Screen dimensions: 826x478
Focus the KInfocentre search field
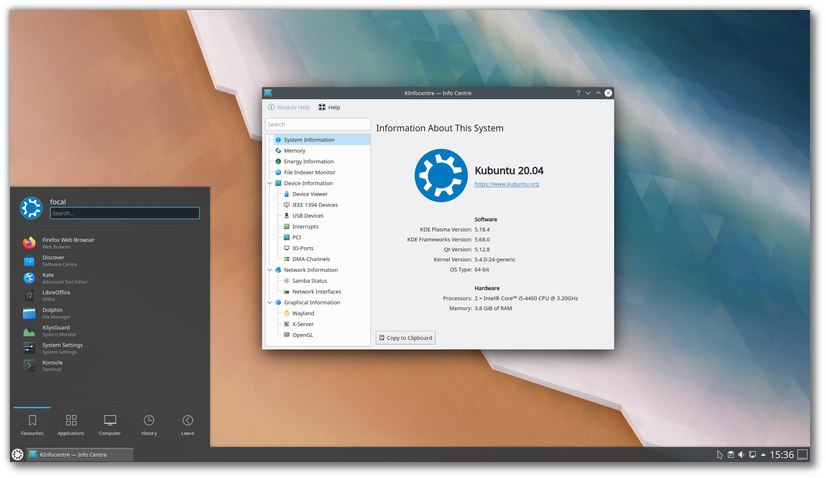coord(318,124)
